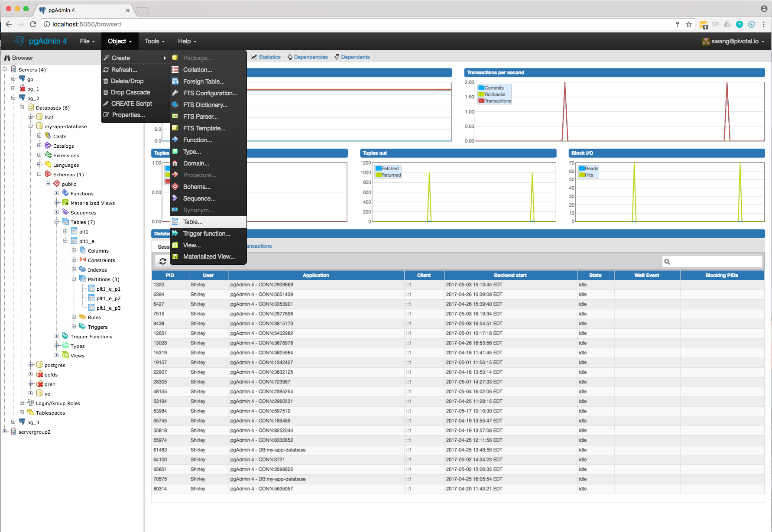Bookmark this page with the star icon

click(689, 24)
